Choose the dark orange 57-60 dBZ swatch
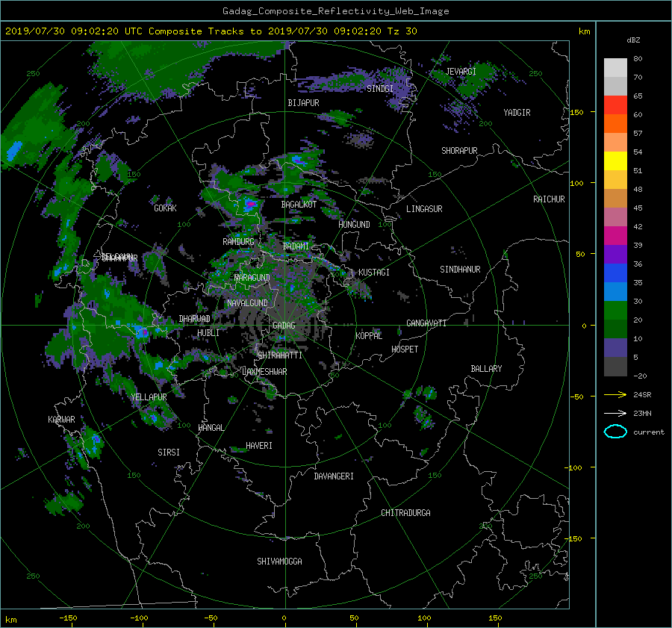The height and width of the screenshot is (628, 672). pos(615,123)
